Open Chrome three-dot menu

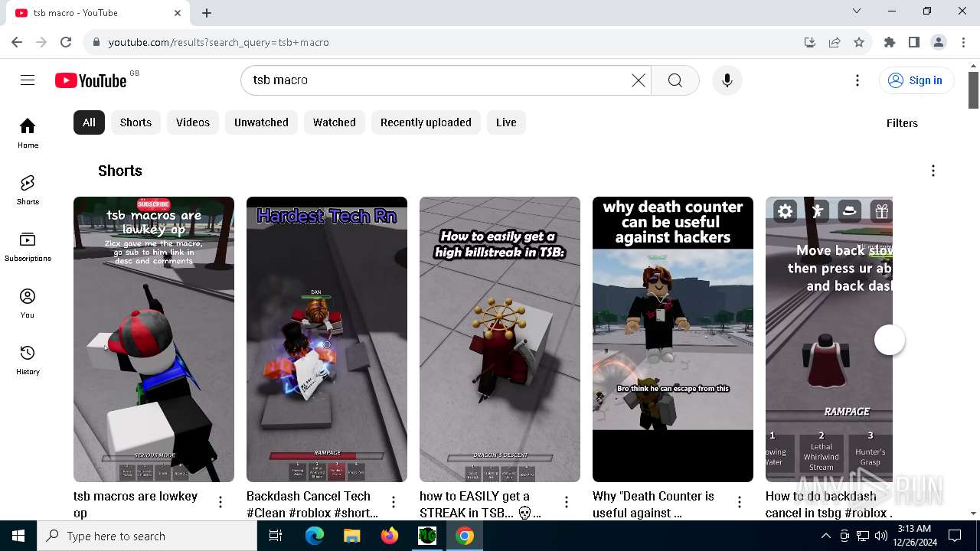point(963,42)
